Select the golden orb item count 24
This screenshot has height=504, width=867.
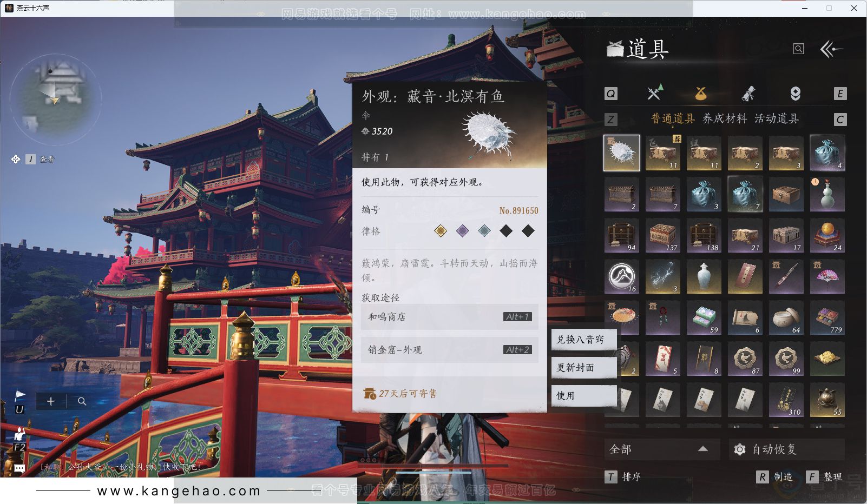(x=827, y=235)
